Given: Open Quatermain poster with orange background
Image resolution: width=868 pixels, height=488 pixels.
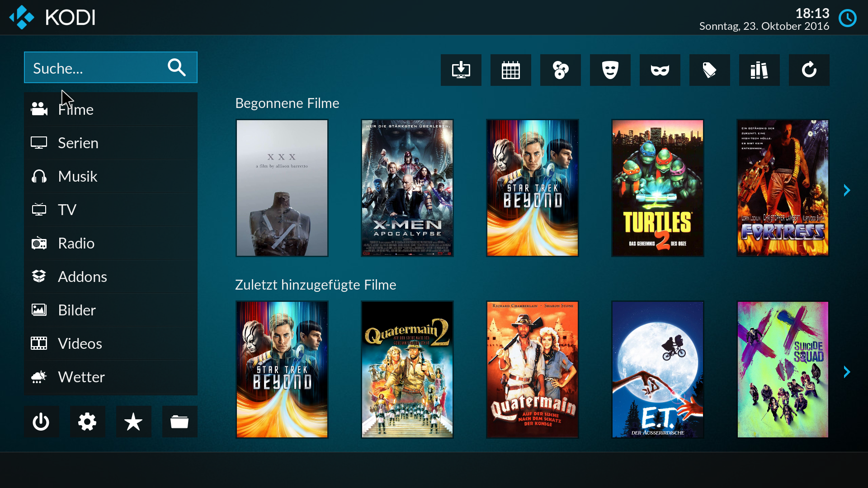Looking at the screenshot, I should pyautogui.click(x=533, y=370).
